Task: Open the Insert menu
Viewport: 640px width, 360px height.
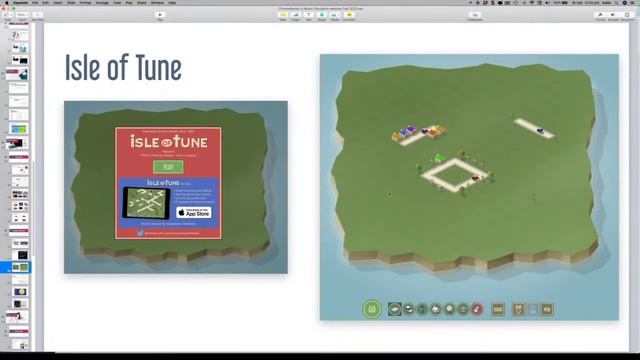Action: (58, 3)
